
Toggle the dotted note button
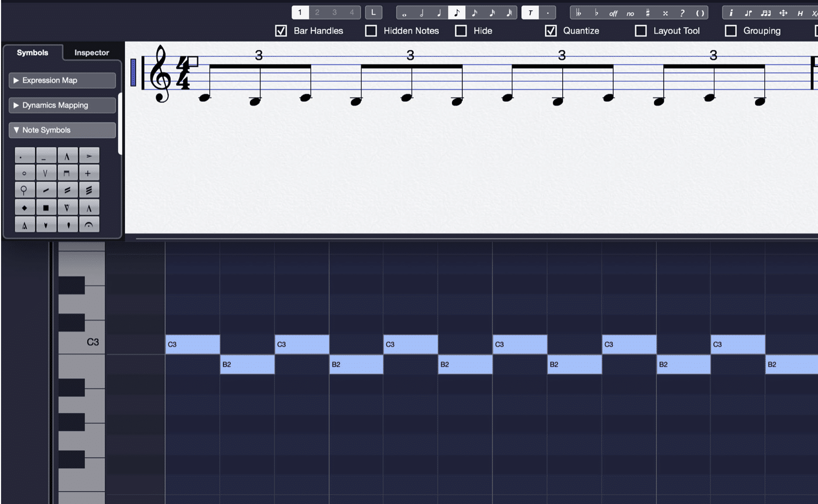(x=548, y=13)
